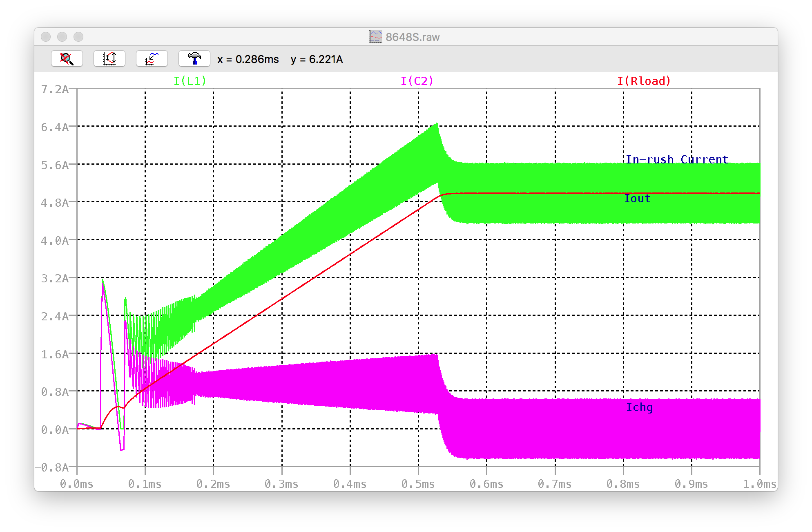The width and height of the screenshot is (812, 532).
Task: Click the 4.0A vertical axis label
Action: pos(55,241)
